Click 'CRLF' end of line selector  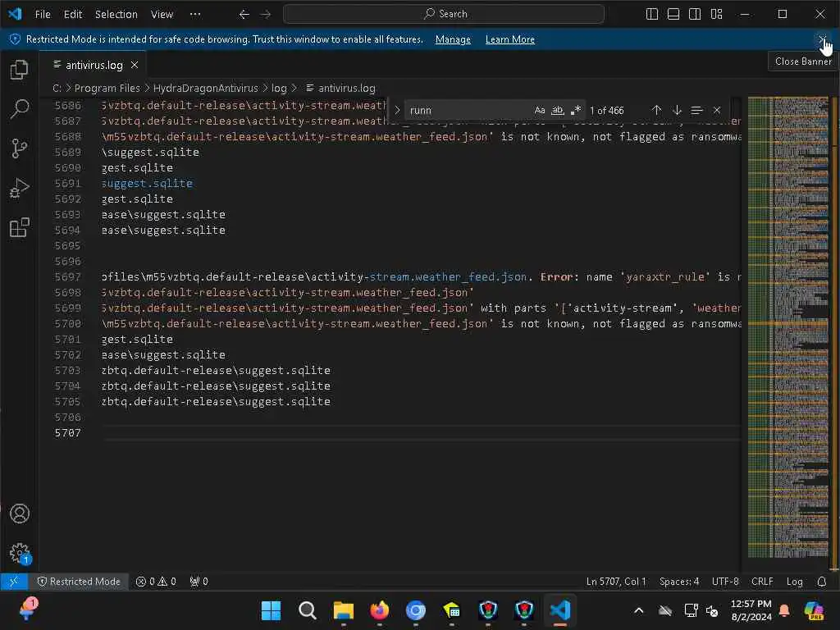coord(762,582)
